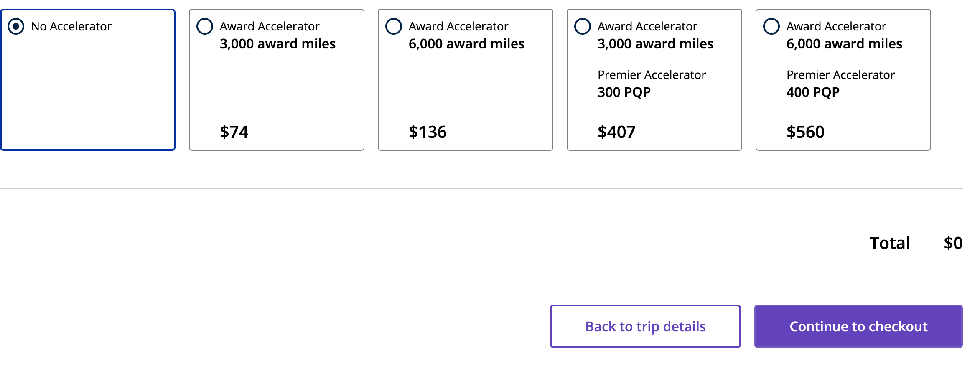Go back to trip details

pyautogui.click(x=645, y=326)
